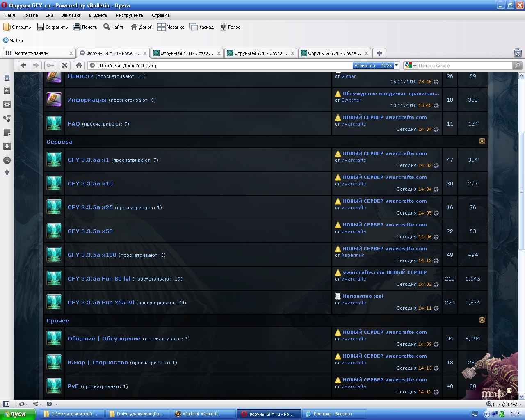The image size is (525, 420).
Task: Go to last post icon in Новости row
Action: point(436,82)
